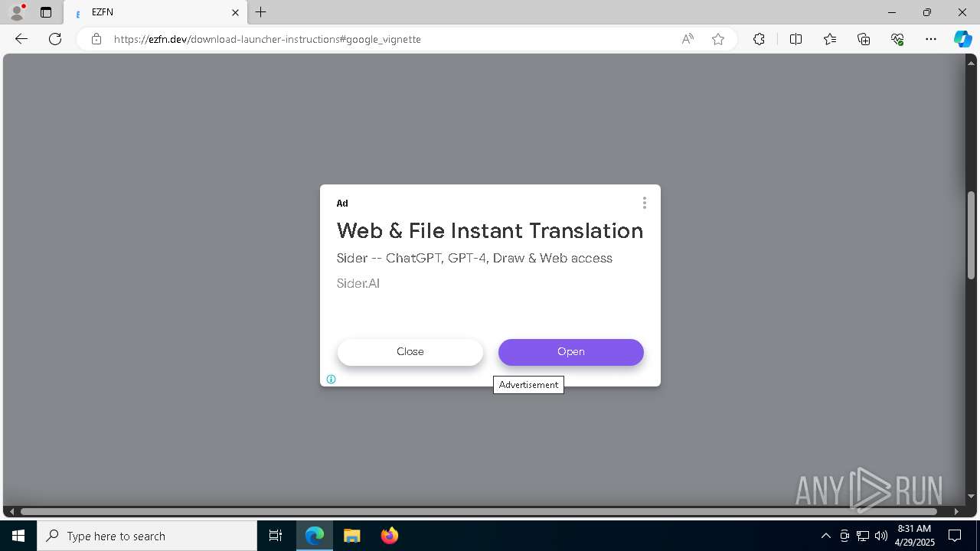The width and height of the screenshot is (980, 551).
Task: Open the ad options three-dot menu
Action: 645,203
